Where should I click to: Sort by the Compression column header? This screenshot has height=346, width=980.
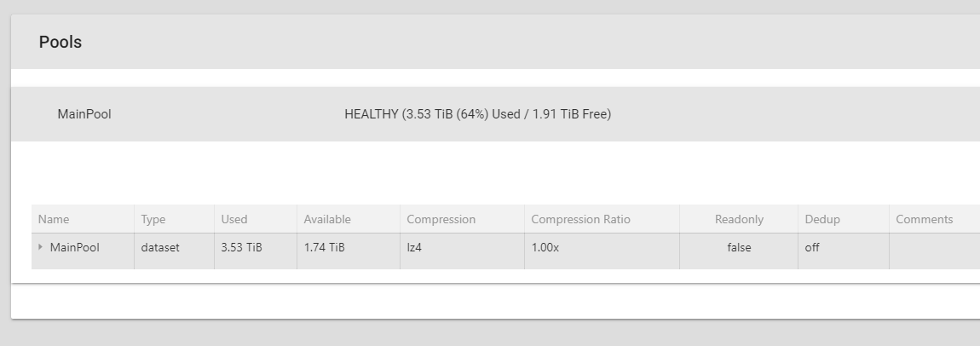click(441, 219)
